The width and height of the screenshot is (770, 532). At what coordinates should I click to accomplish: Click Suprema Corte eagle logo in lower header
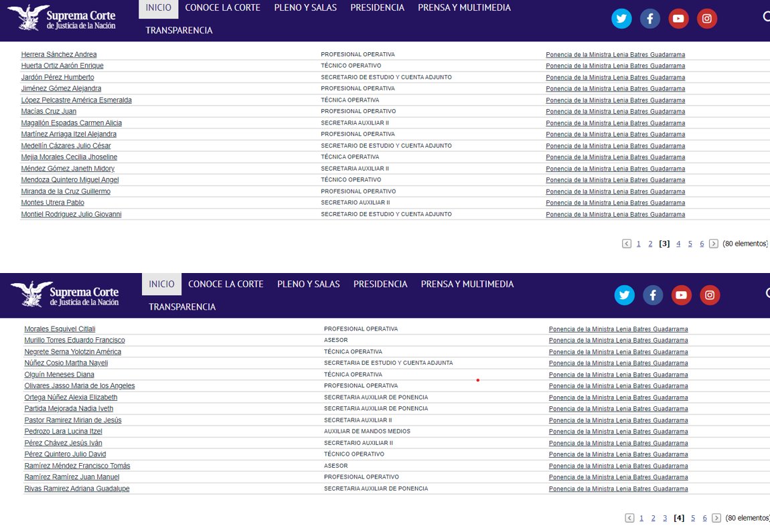click(65, 294)
